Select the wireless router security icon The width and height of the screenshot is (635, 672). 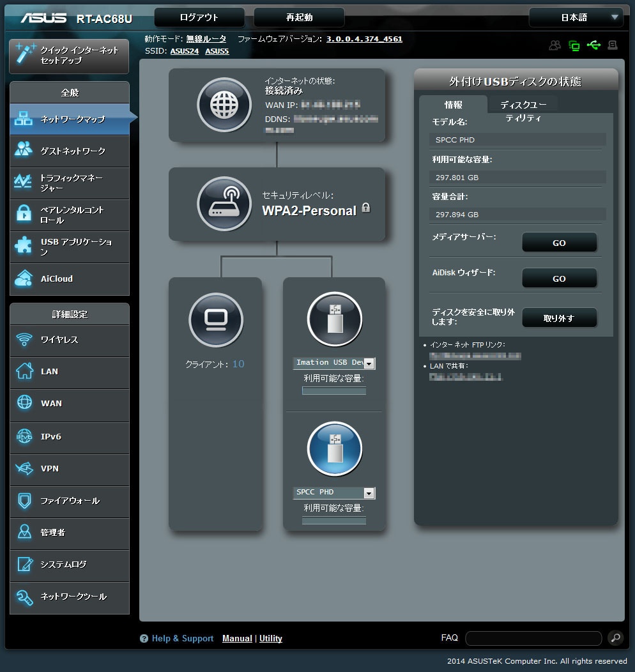[x=224, y=204]
